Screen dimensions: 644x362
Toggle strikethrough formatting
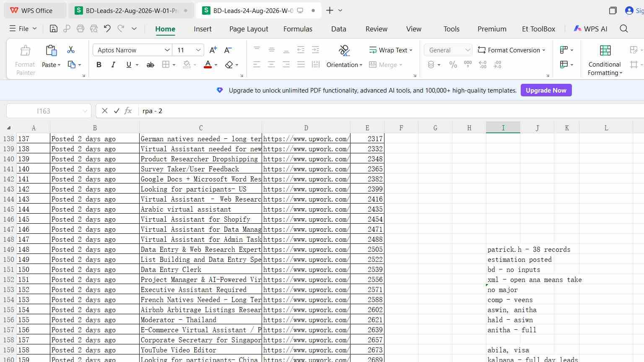point(150,65)
